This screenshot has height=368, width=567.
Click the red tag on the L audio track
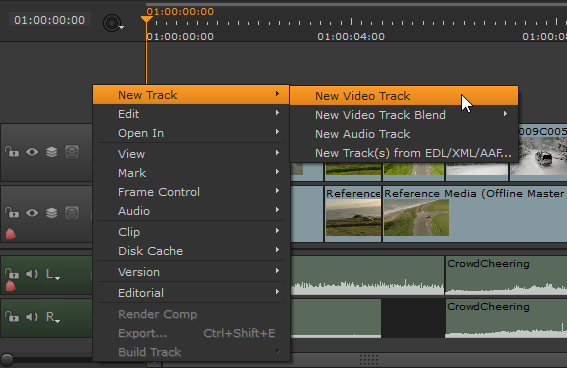(11, 286)
